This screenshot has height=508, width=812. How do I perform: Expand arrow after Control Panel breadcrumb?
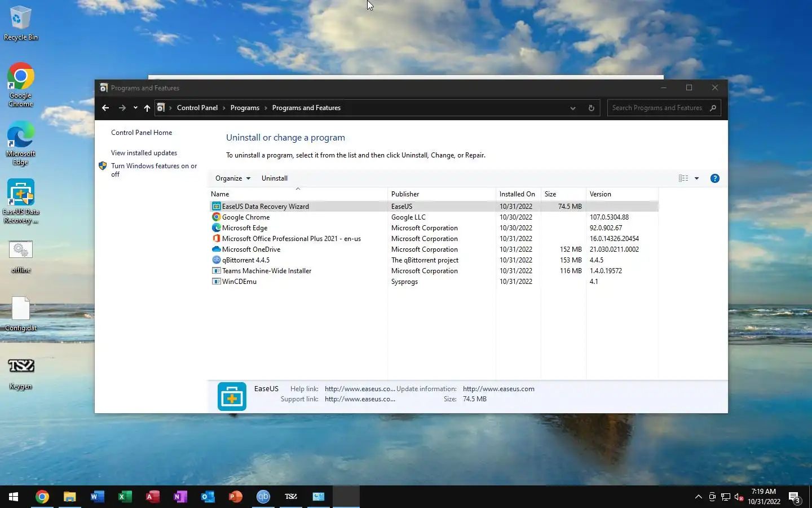tap(224, 108)
